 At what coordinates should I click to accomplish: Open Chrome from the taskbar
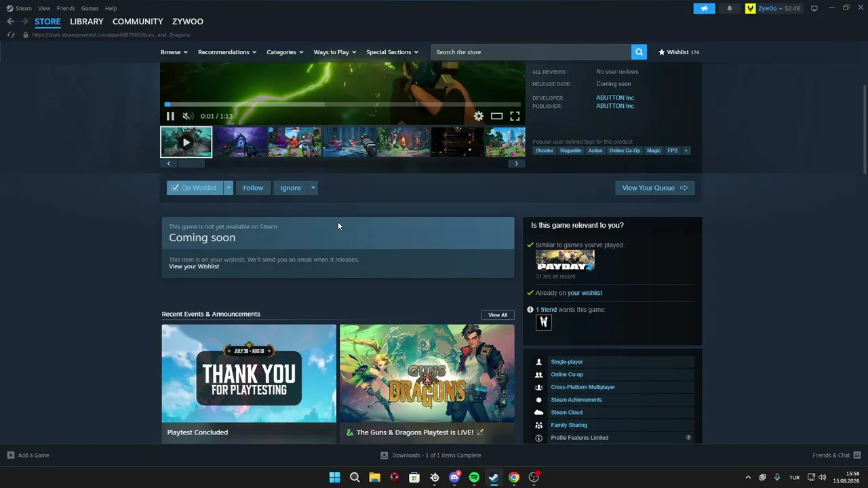(514, 477)
